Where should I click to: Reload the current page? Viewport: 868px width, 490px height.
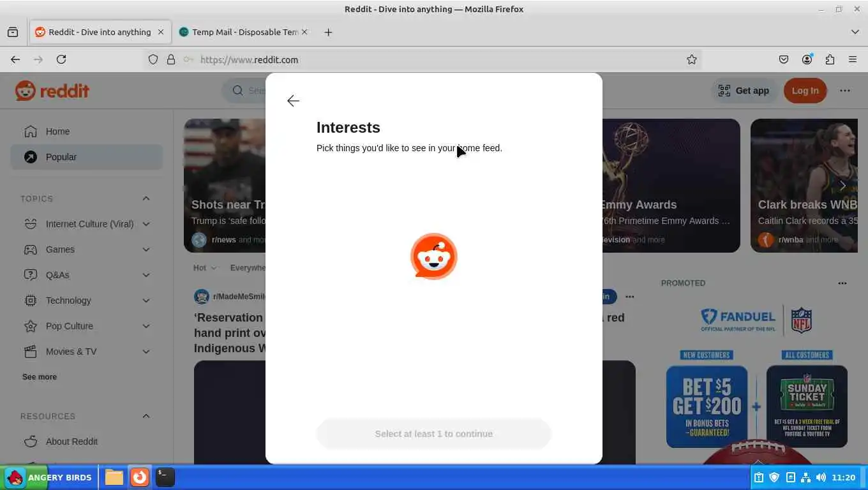coord(61,59)
